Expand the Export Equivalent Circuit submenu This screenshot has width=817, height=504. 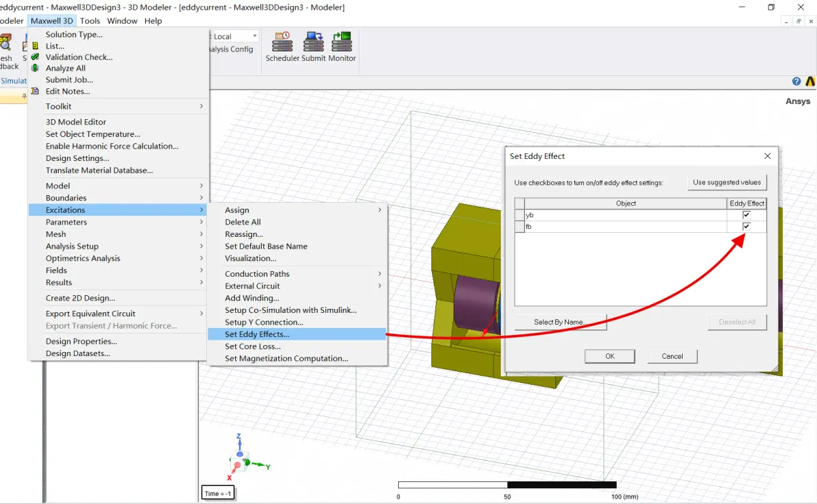[201, 314]
